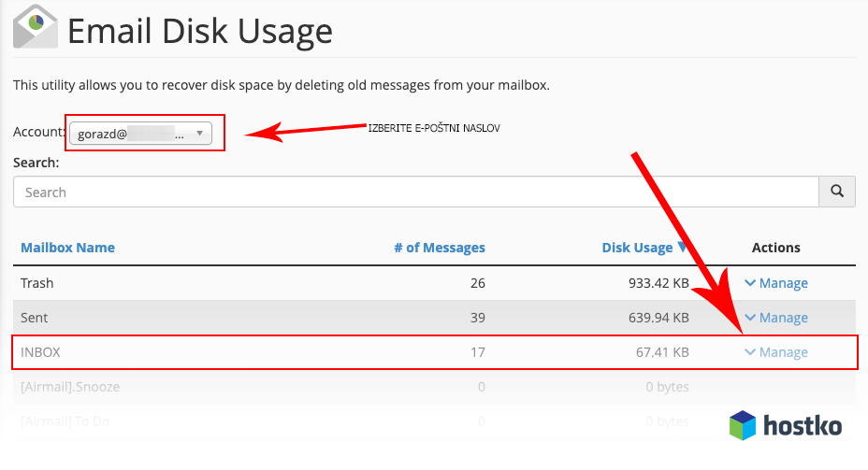This screenshot has width=868, height=470.
Task: Open the Account email address dropdown
Action: (140, 134)
